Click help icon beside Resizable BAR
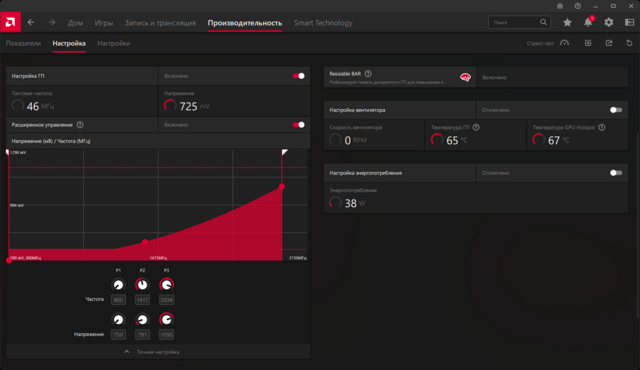This screenshot has height=370, width=640. tap(368, 74)
